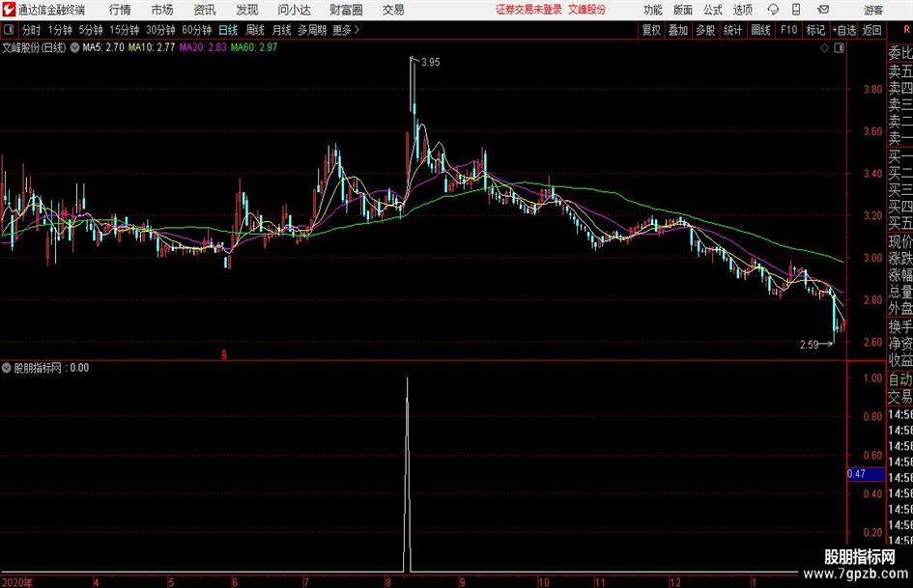
Task: Add stock via +自选 button
Action: 844,30
